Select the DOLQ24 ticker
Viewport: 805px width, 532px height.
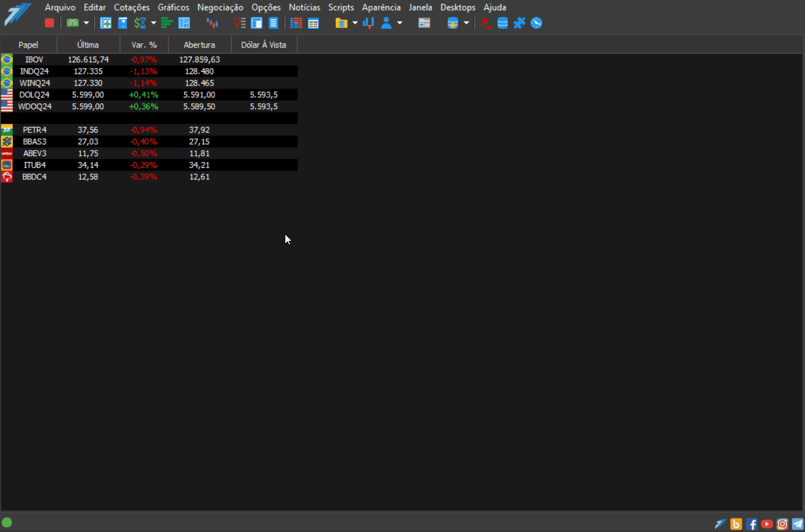[x=35, y=95]
